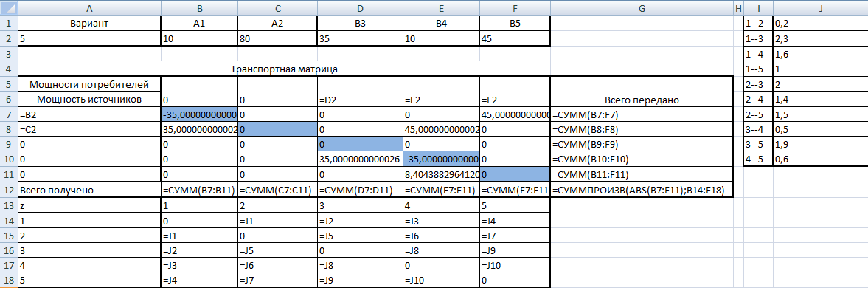
Task: Click highlighted cell B7 with -35
Action: [200, 114]
